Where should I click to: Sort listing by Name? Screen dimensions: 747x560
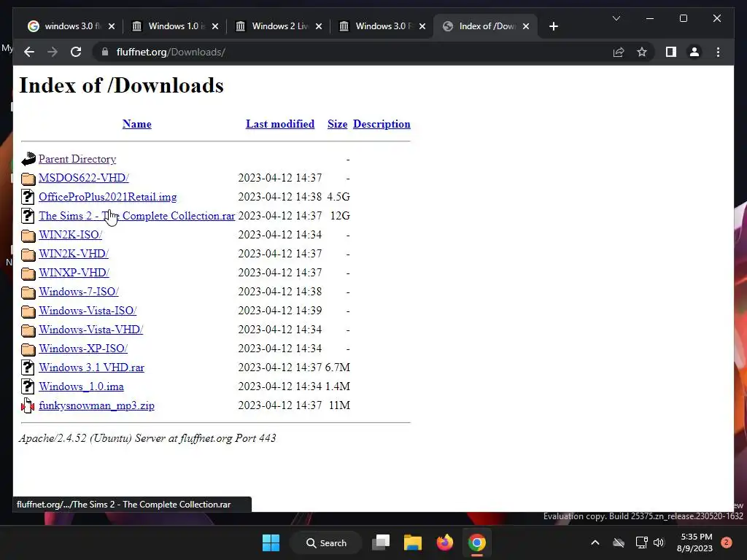click(136, 124)
